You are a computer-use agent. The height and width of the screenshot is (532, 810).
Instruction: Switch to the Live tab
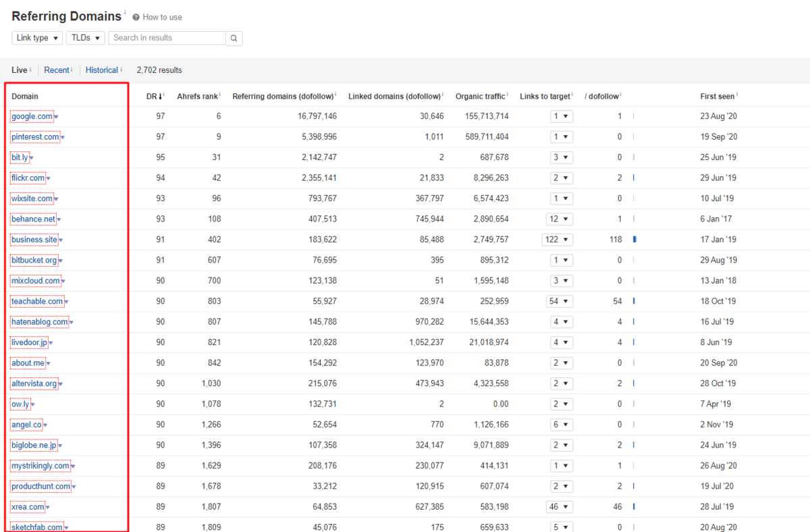[x=20, y=70]
